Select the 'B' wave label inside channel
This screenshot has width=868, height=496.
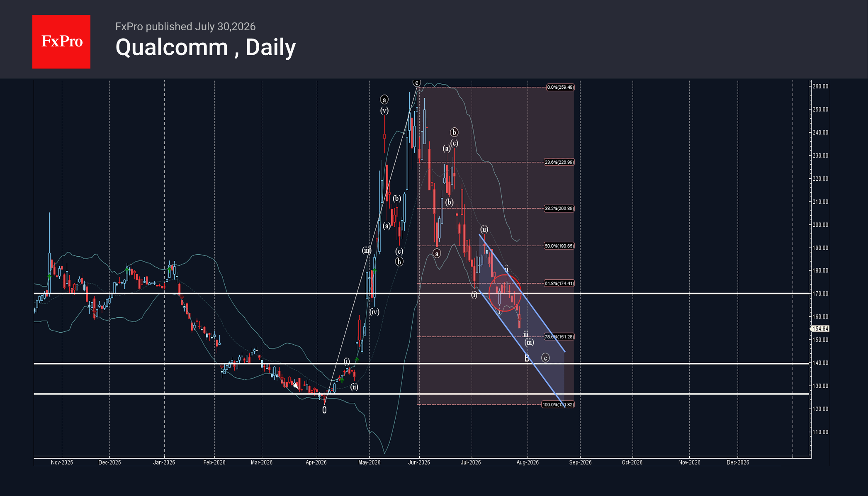(x=527, y=358)
